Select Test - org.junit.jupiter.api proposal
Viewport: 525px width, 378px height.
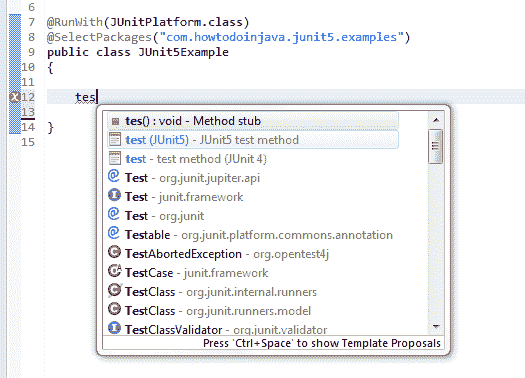(x=253, y=178)
